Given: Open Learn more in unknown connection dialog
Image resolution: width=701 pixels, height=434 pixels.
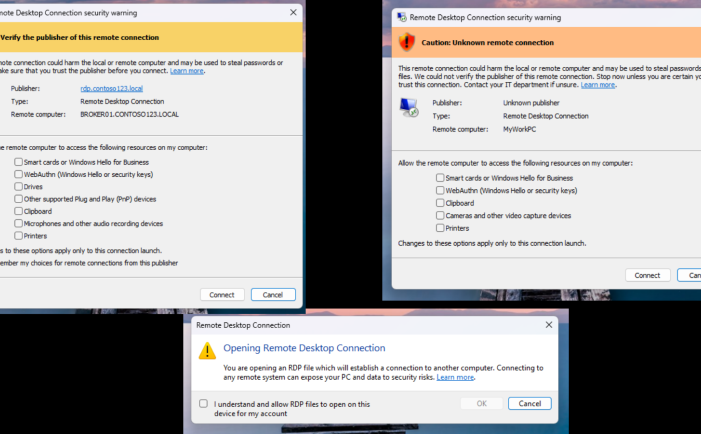Looking at the screenshot, I should 598,85.
